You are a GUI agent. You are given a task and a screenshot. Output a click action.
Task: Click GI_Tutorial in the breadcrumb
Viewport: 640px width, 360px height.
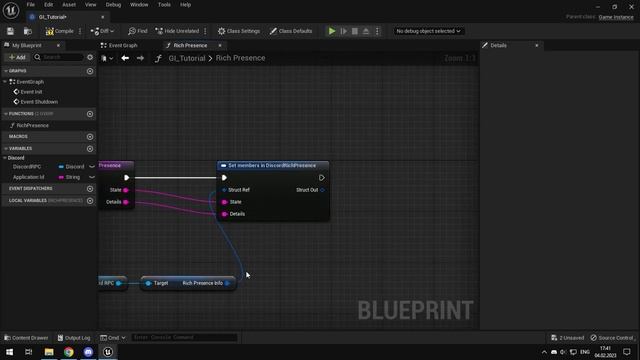(187, 58)
